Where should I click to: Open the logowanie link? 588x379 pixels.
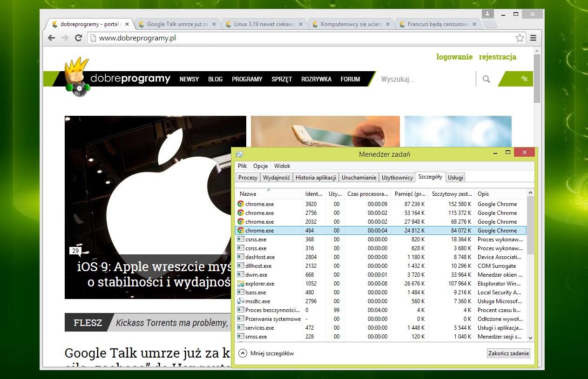[x=454, y=57]
